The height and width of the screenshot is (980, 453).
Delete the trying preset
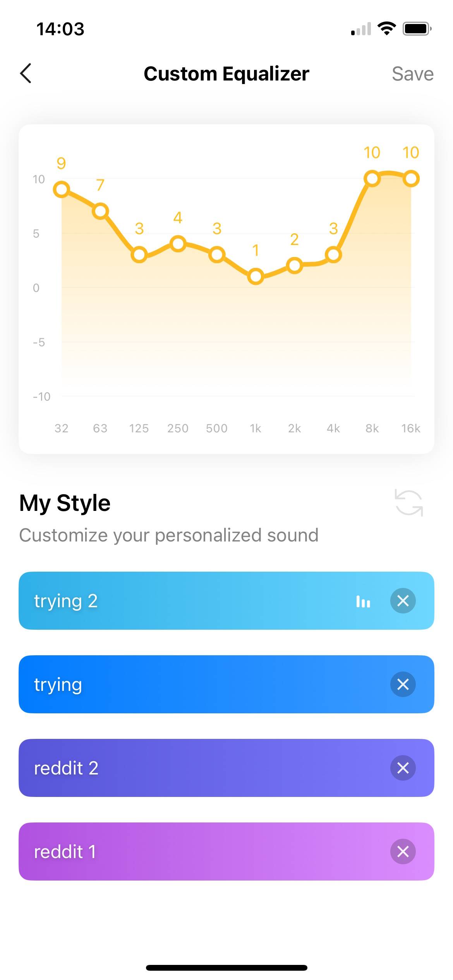point(403,684)
